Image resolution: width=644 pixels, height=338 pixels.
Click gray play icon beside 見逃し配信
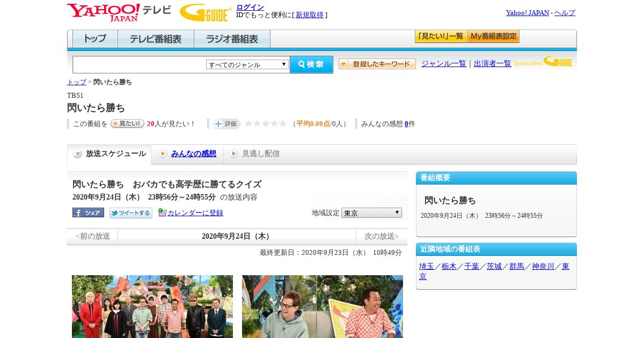coord(233,154)
